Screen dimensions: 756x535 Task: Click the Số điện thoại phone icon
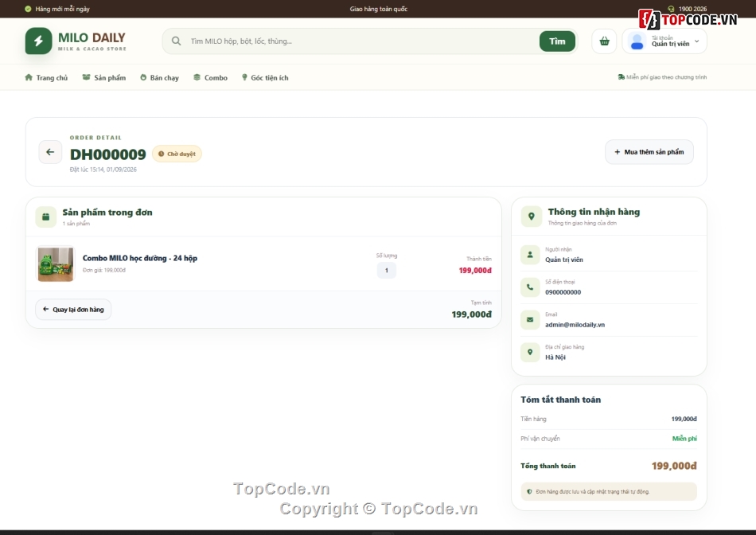[x=530, y=287]
